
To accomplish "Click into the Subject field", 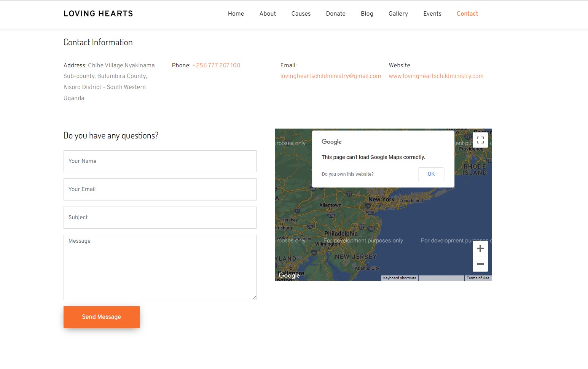I will tap(160, 218).
